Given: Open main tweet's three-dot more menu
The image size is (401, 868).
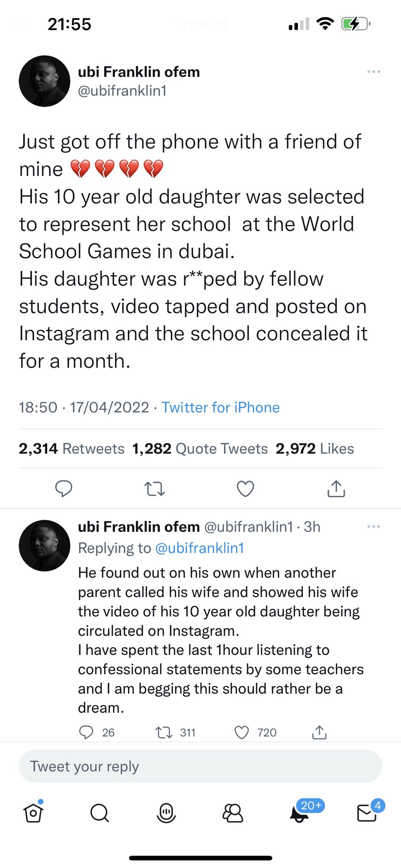Looking at the screenshot, I should coord(373,72).
